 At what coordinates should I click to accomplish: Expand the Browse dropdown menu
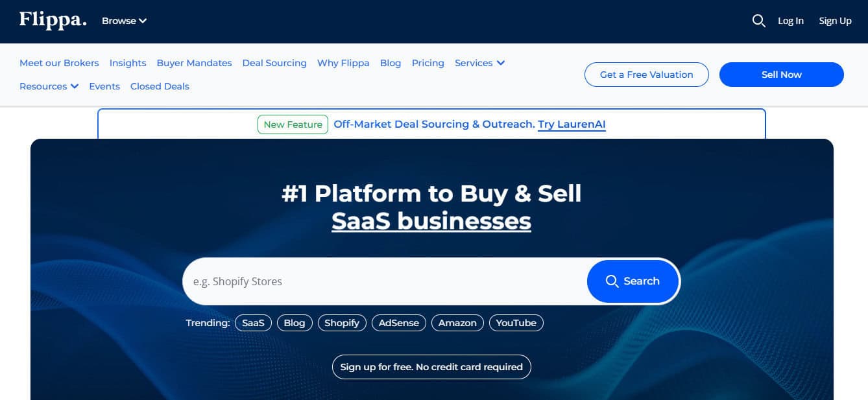(x=124, y=21)
